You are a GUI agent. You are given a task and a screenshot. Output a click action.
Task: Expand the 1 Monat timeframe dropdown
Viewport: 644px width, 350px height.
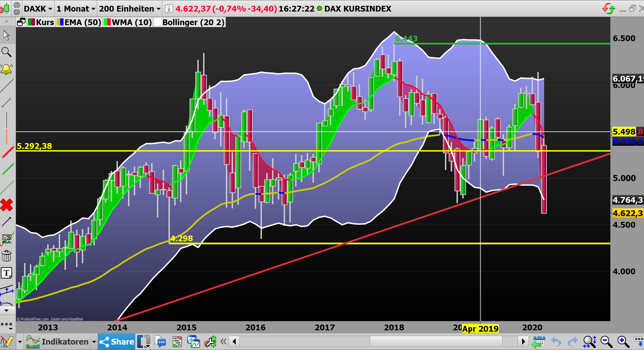[x=75, y=9]
